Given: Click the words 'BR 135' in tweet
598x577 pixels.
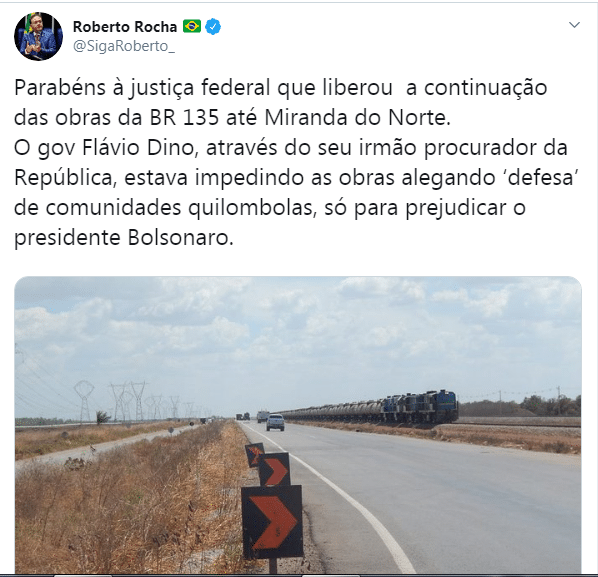Looking at the screenshot, I should point(184,117).
